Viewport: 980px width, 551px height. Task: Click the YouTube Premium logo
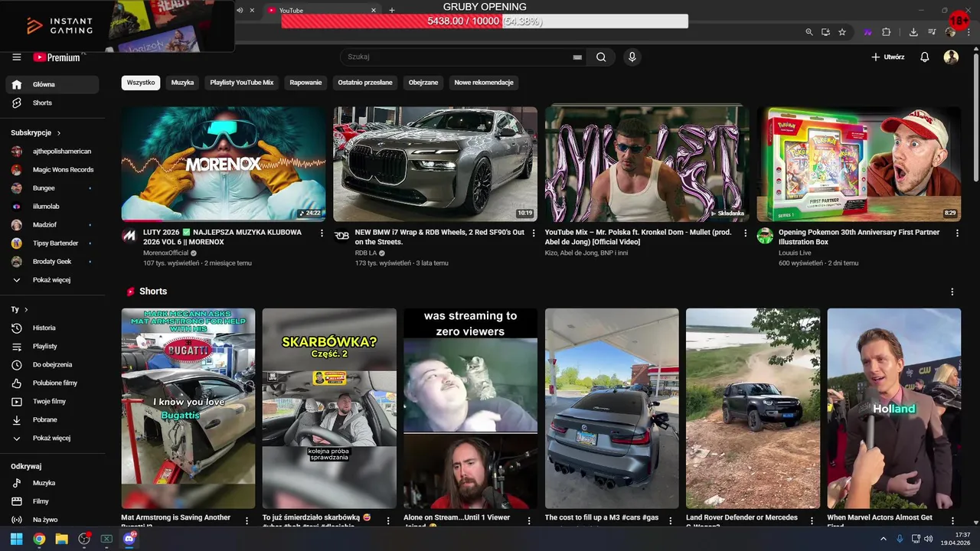pos(57,57)
